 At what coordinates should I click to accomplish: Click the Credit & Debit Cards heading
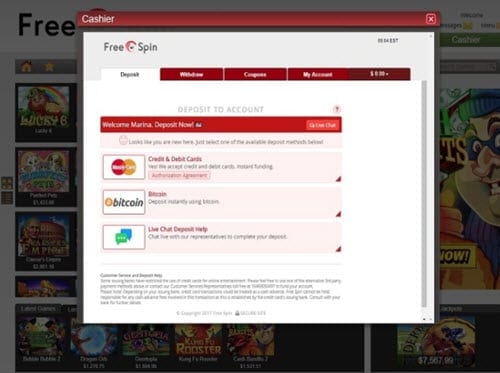point(175,159)
